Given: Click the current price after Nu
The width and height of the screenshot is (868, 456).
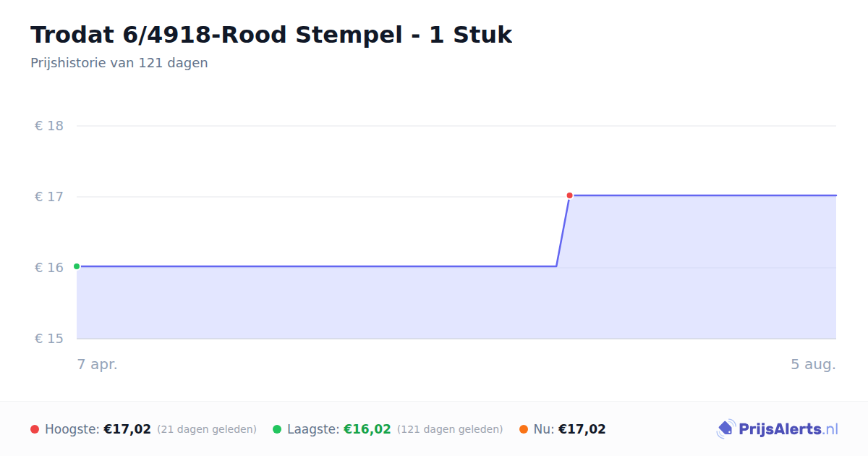Looking at the screenshot, I should [582, 429].
